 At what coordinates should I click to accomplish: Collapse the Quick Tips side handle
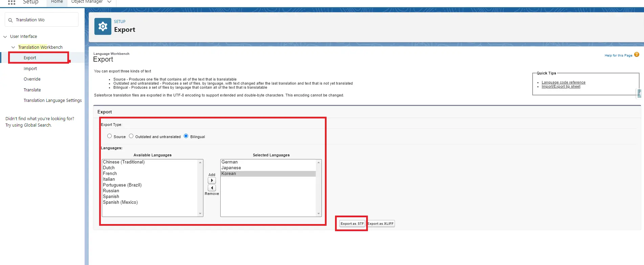point(639,93)
